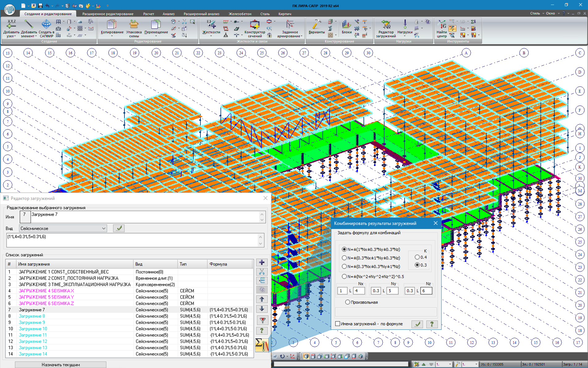Move selected load case up with arrow
Screen dimensions: 588x368
point(262,299)
